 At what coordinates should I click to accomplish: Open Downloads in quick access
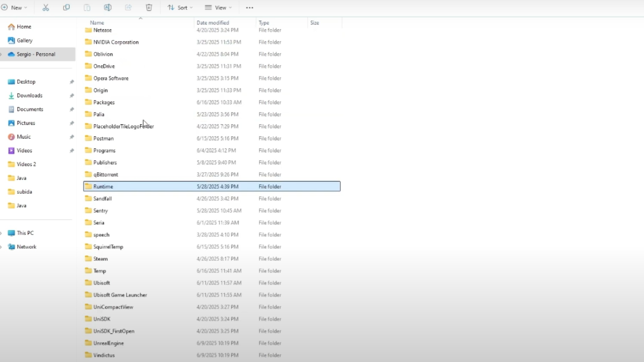point(30,96)
